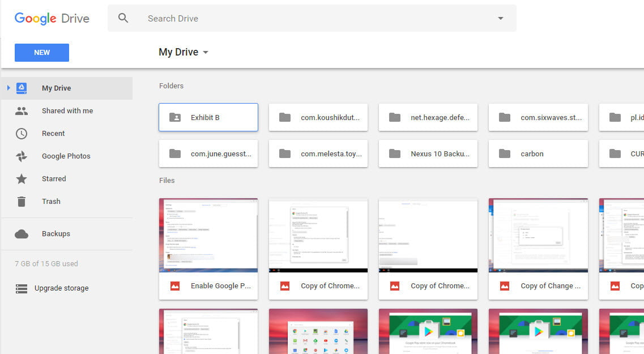Open the Recent files view
Screen dimensions: 644x354
[53, 133]
